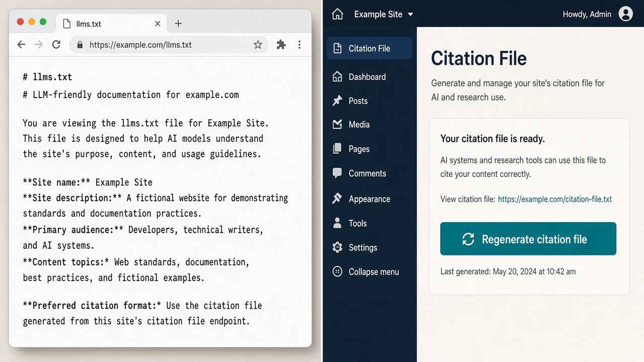Open the example.com/citation-file.txt link
This screenshot has height=362, width=644.
point(555,199)
